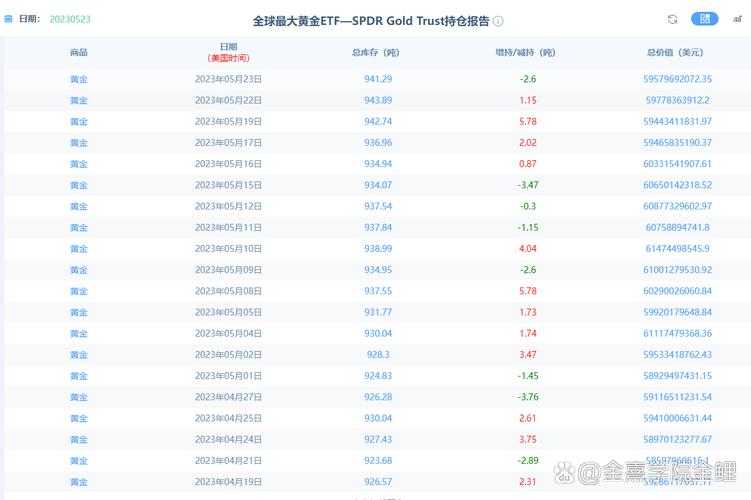Click total value 60877329602.97
751x500 pixels.
click(677, 206)
